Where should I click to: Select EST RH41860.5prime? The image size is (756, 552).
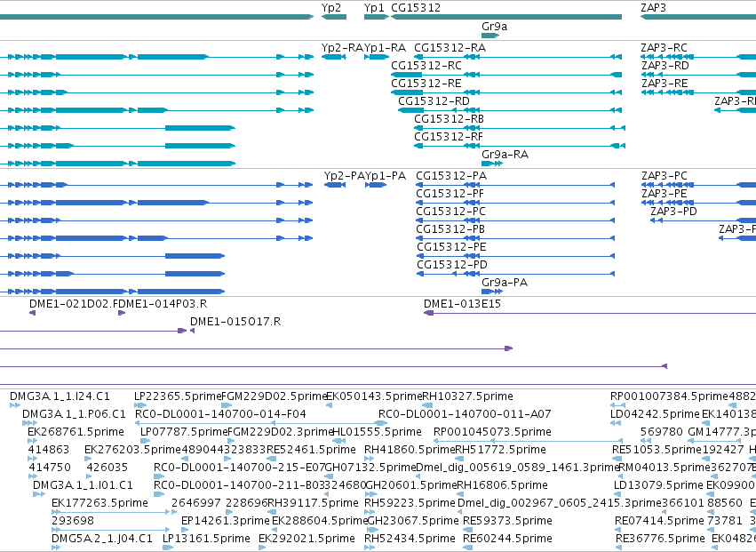click(410, 450)
